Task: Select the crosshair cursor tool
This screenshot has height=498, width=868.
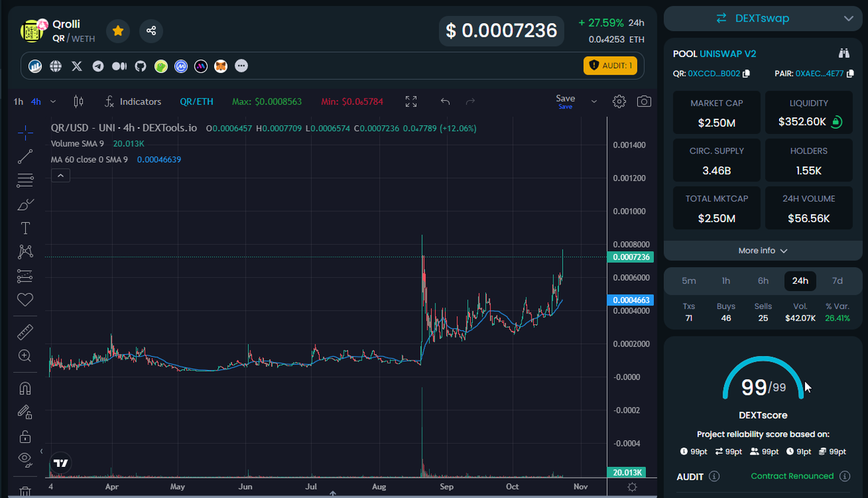Action: coord(25,132)
